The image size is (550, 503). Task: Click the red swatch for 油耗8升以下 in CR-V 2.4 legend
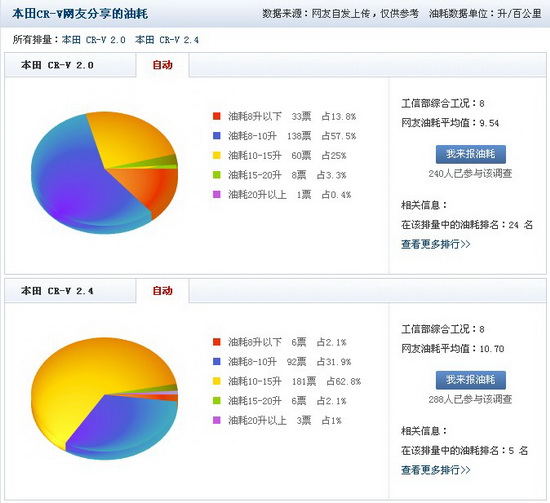coord(217,342)
